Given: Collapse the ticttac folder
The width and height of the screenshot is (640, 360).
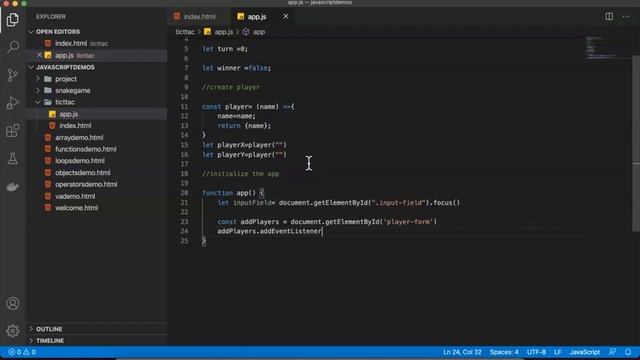Looking at the screenshot, I should pos(65,102).
